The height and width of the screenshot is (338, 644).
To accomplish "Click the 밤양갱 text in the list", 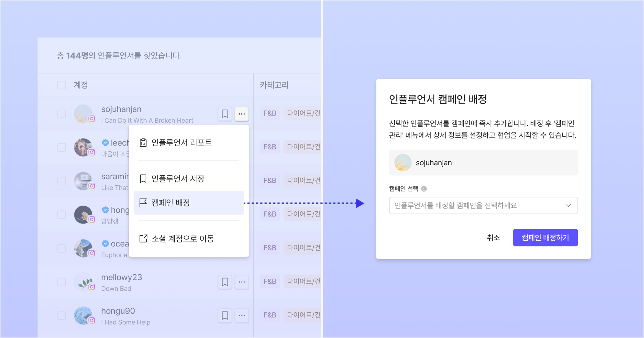I will (109, 221).
